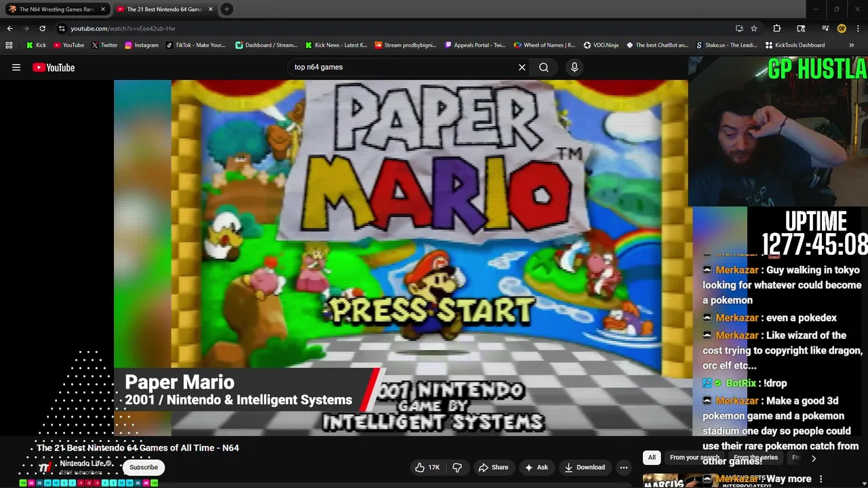The image size is (868, 488).
Task: Select the From the series chip
Action: click(755, 457)
